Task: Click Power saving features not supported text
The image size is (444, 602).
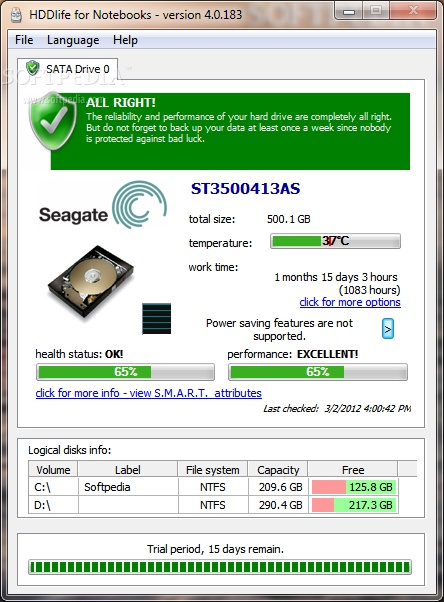Action: [x=279, y=329]
